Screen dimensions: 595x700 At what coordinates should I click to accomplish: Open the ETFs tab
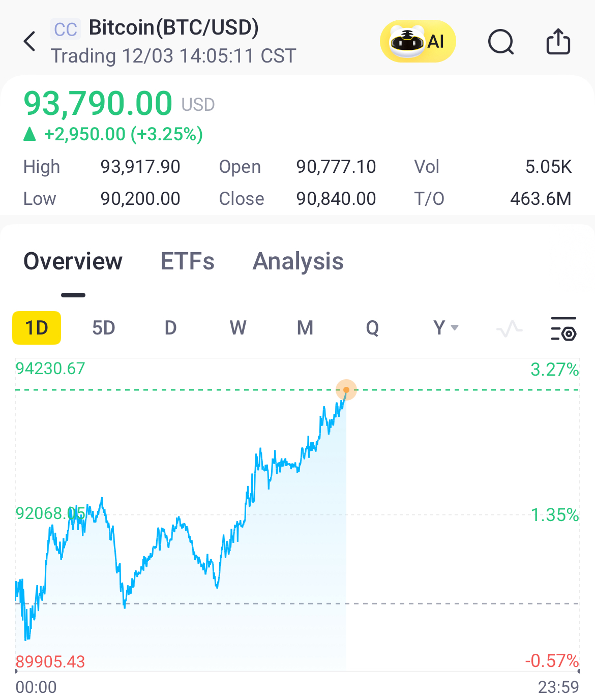pos(188,261)
